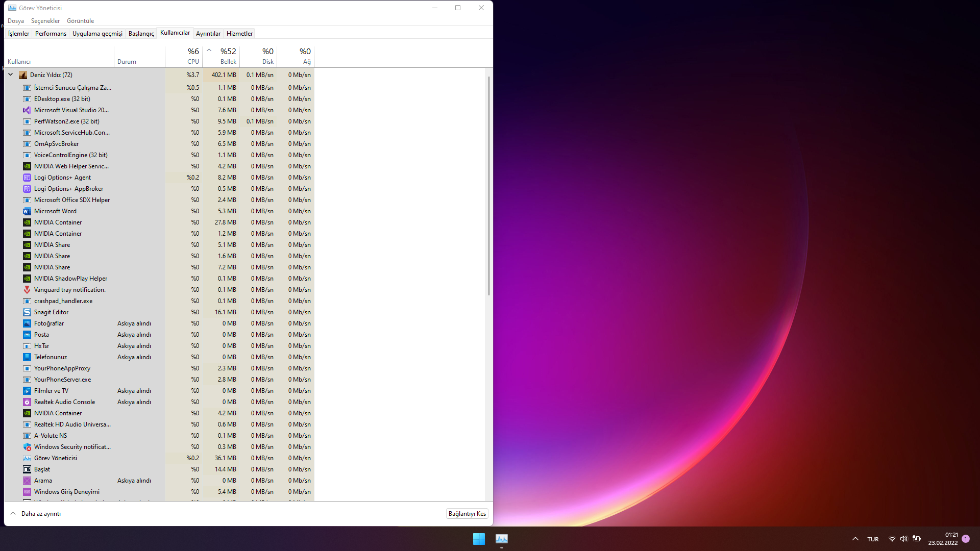Open the Hizmetler tab
Viewport: 980px width, 551px height.
(239, 34)
